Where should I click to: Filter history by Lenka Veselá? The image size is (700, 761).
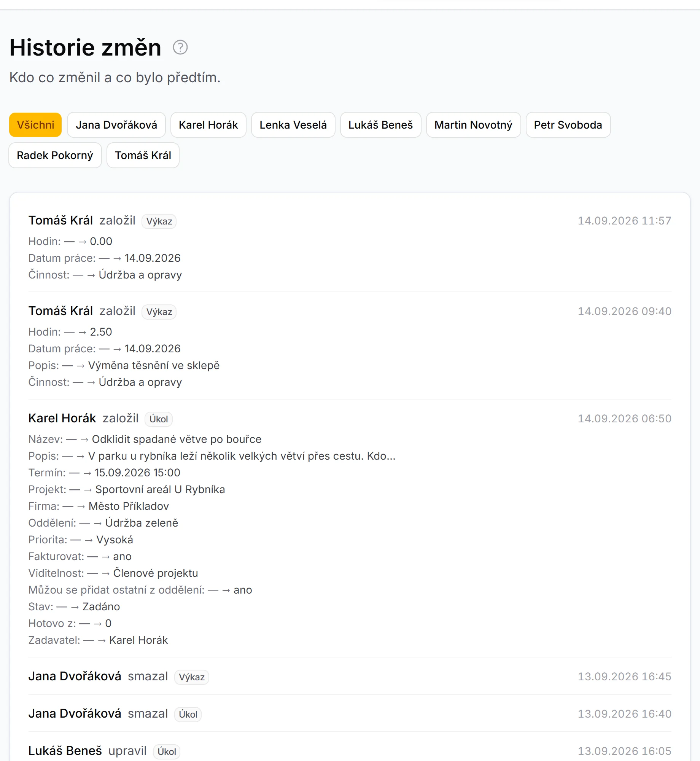(x=293, y=125)
